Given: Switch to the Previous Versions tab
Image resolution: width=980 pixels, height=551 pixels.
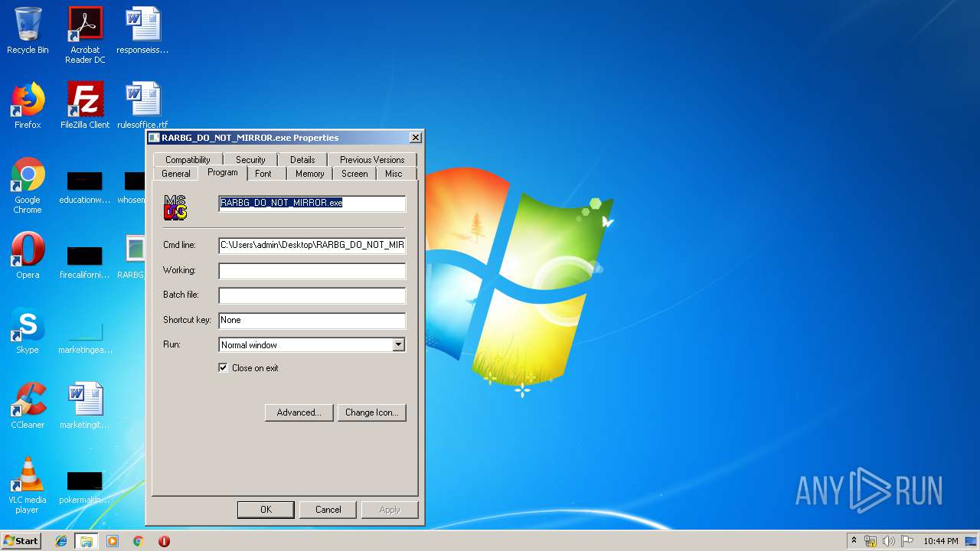Looking at the screenshot, I should point(372,159).
